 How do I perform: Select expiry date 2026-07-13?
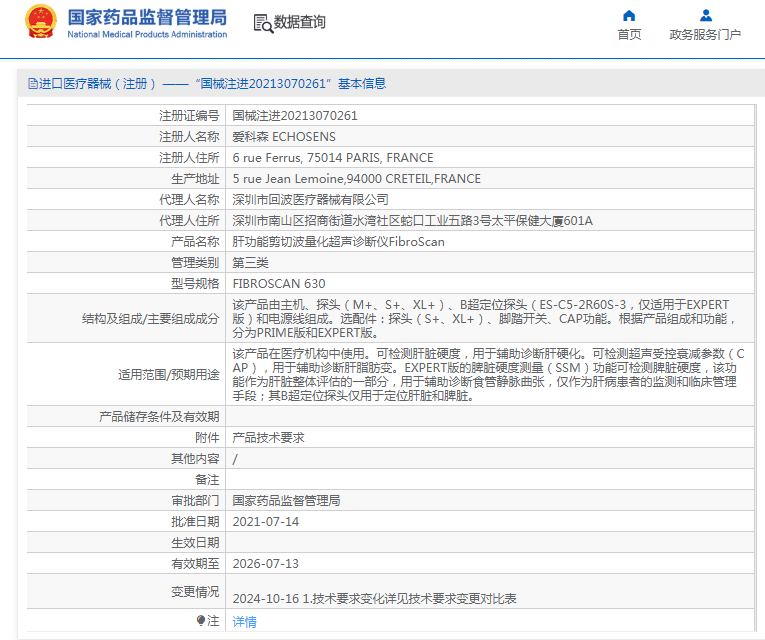pyautogui.click(x=265, y=563)
